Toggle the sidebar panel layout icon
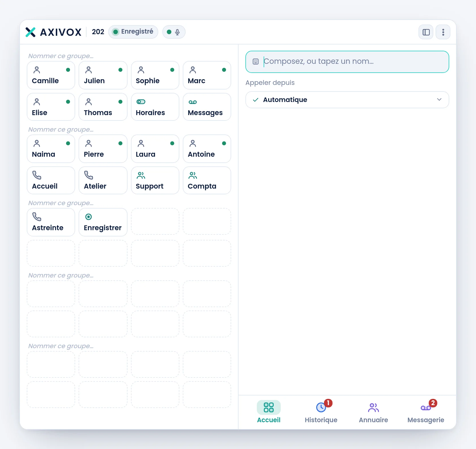476x449 pixels. click(426, 32)
